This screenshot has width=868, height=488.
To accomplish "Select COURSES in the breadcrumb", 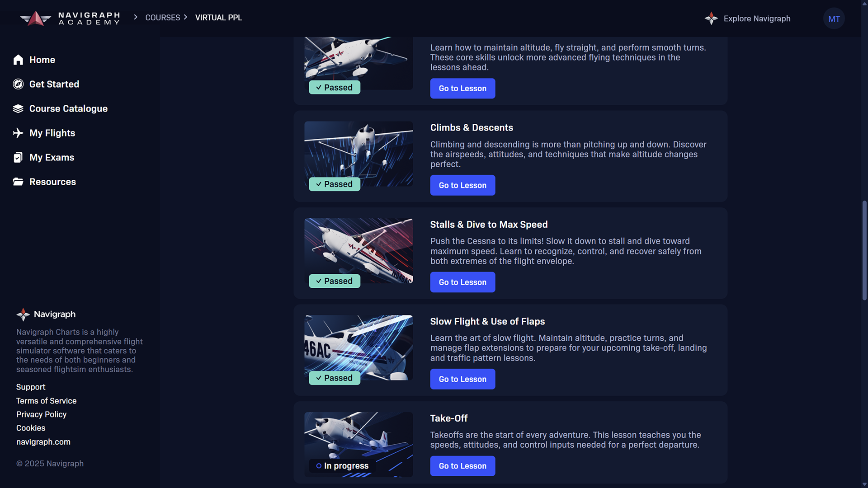I will 163,18.
